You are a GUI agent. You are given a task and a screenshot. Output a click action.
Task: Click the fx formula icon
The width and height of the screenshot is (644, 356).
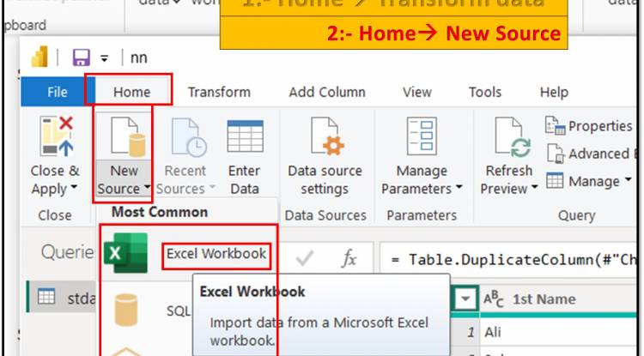(x=349, y=258)
